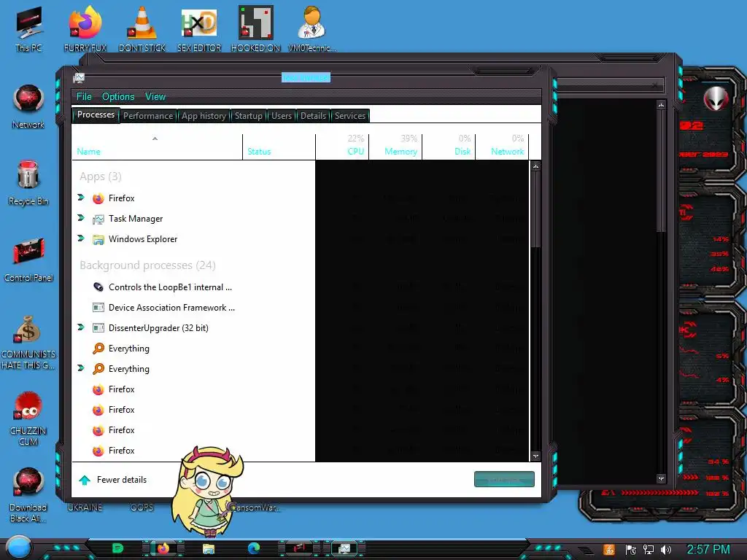Image resolution: width=747 pixels, height=560 pixels.
Task: Sort by the CPU column header
Action: pos(342,147)
